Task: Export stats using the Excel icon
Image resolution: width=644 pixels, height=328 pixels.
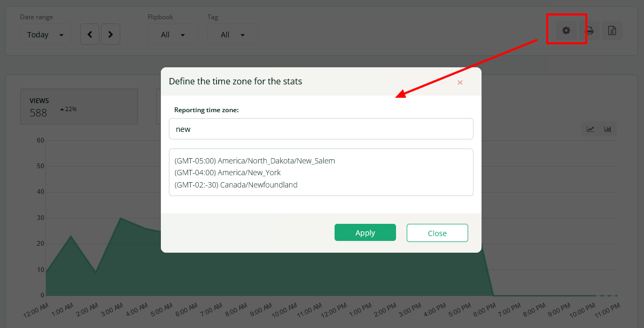Action: coord(612,30)
